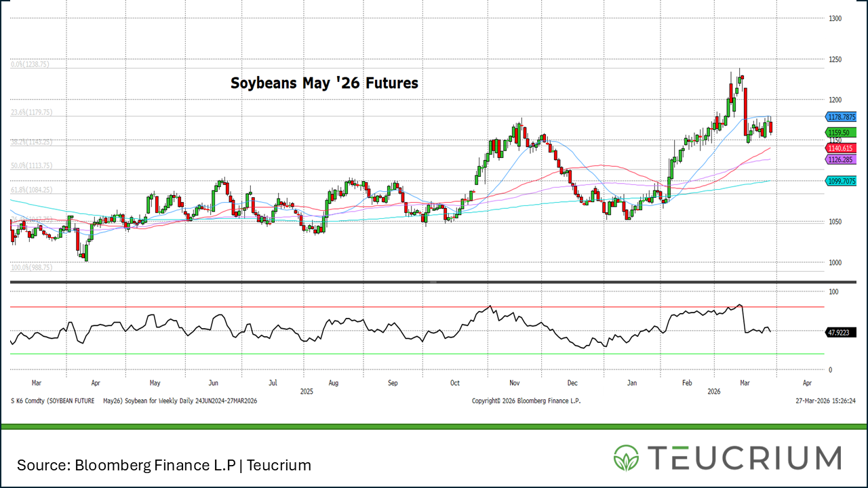
Task: Select the blue 1178.7875 price label
Action: coord(840,117)
